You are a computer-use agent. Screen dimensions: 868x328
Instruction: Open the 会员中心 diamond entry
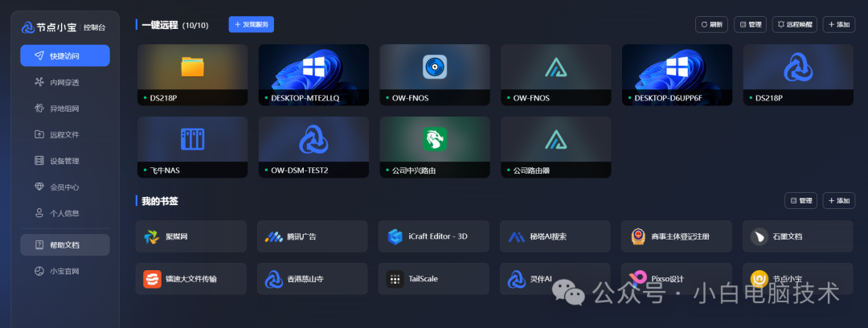pyautogui.click(x=65, y=187)
